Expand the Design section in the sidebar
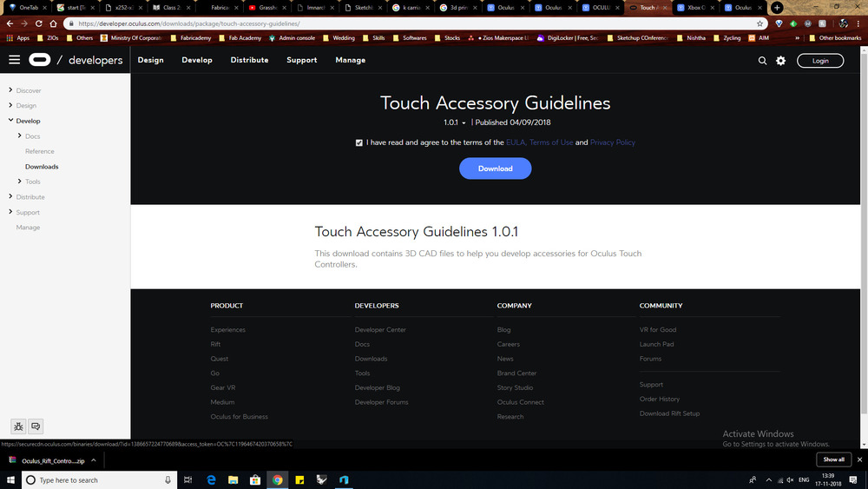This screenshot has height=489, width=868. [10, 105]
